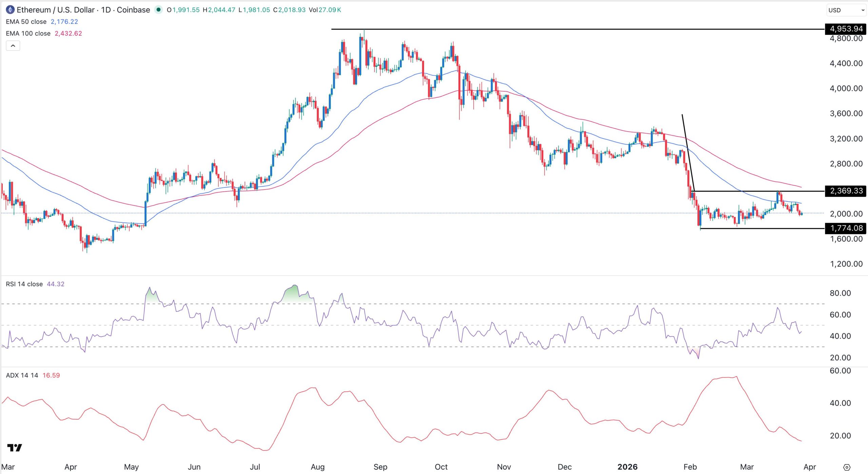Screen dimensions: 868x474
Task: Select the Ethereum / U.S. Dollar symbol title
Action: [x=83, y=10]
